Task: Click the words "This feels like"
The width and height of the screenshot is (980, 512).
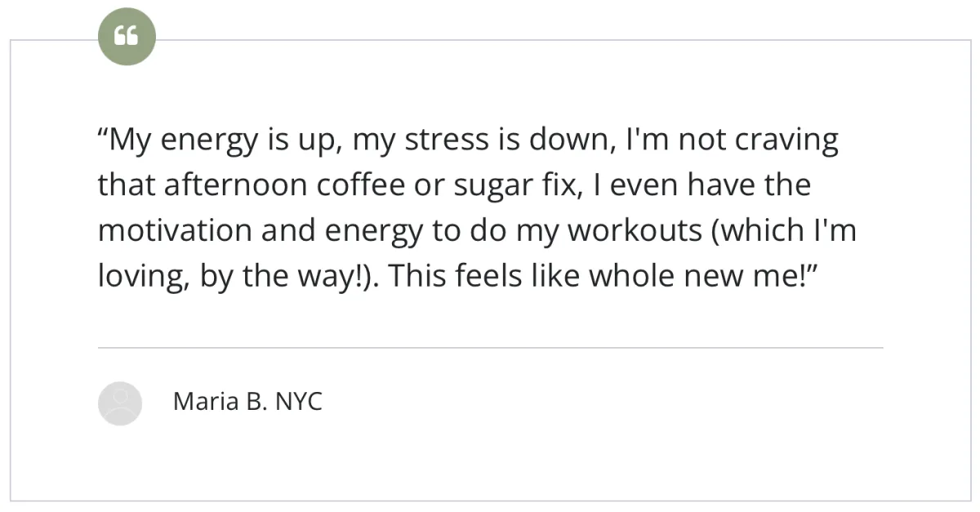Action: click(484, 275)
